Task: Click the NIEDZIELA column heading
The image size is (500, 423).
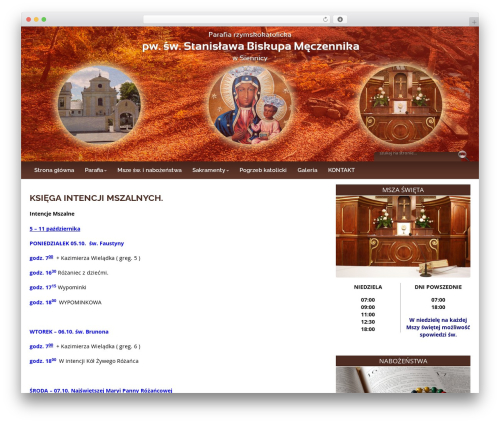Action: (368, 287)
